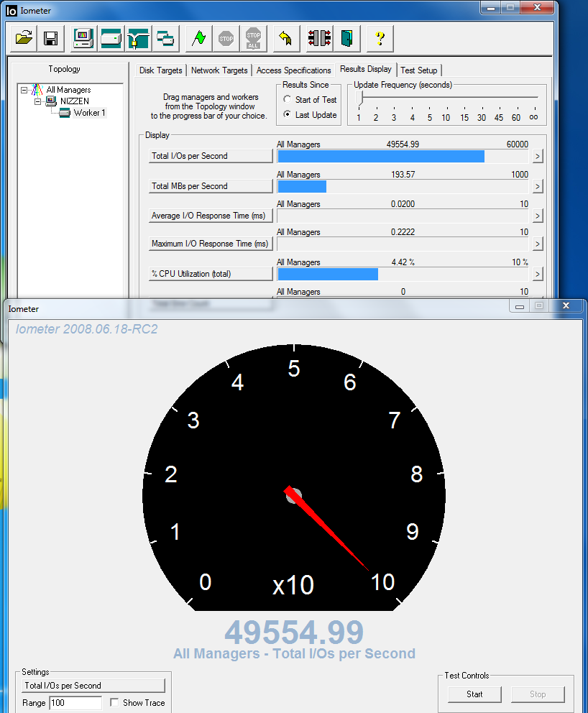Change the Maximum I/O Response Time metric
Screen dimensions: 588x713
pos(211,244)
